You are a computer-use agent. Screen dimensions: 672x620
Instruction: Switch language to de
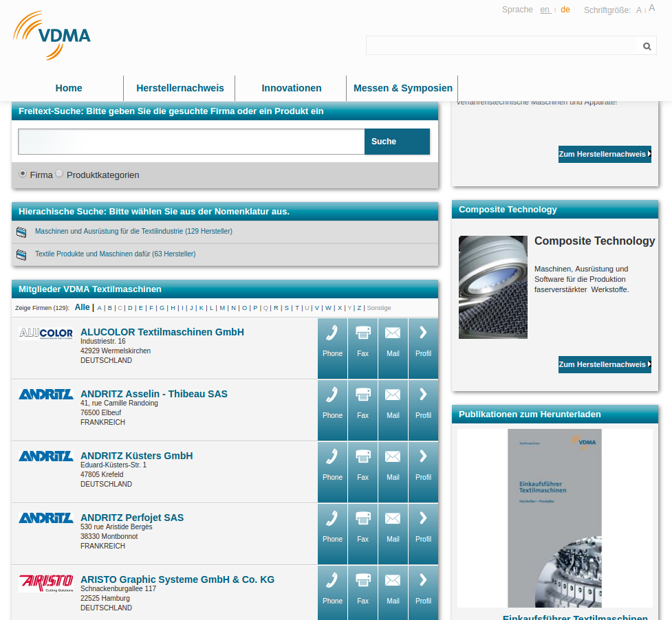pyautogui.click(x=565, y=10)
